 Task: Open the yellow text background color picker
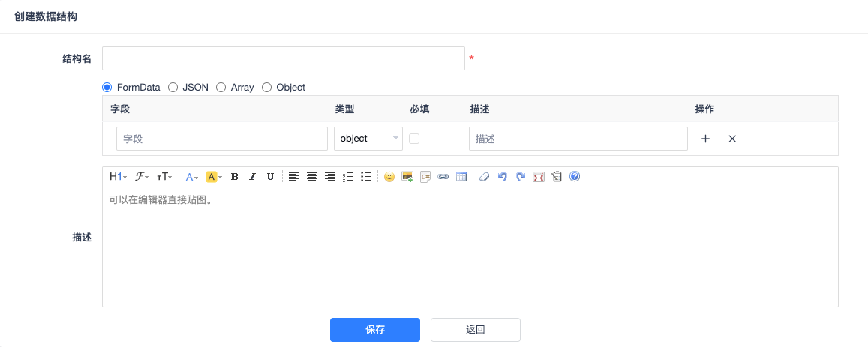click(214, 177)
